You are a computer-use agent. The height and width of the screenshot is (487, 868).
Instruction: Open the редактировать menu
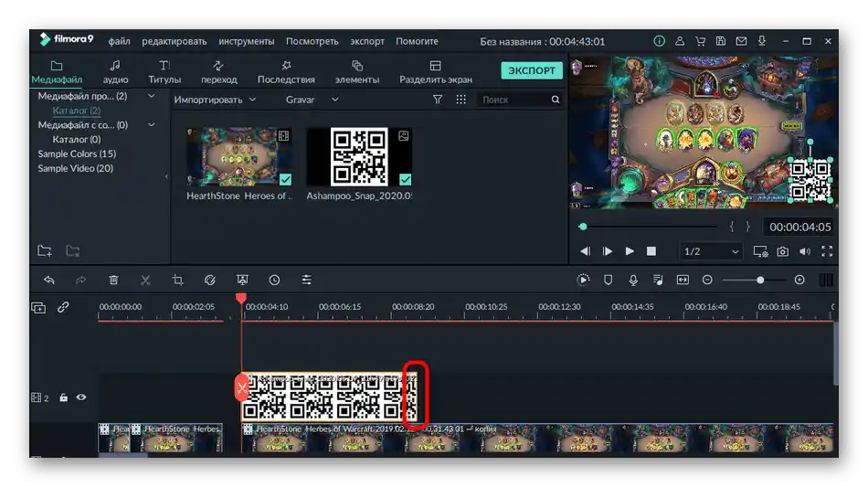pyautogui.click(x=174, y=41)
